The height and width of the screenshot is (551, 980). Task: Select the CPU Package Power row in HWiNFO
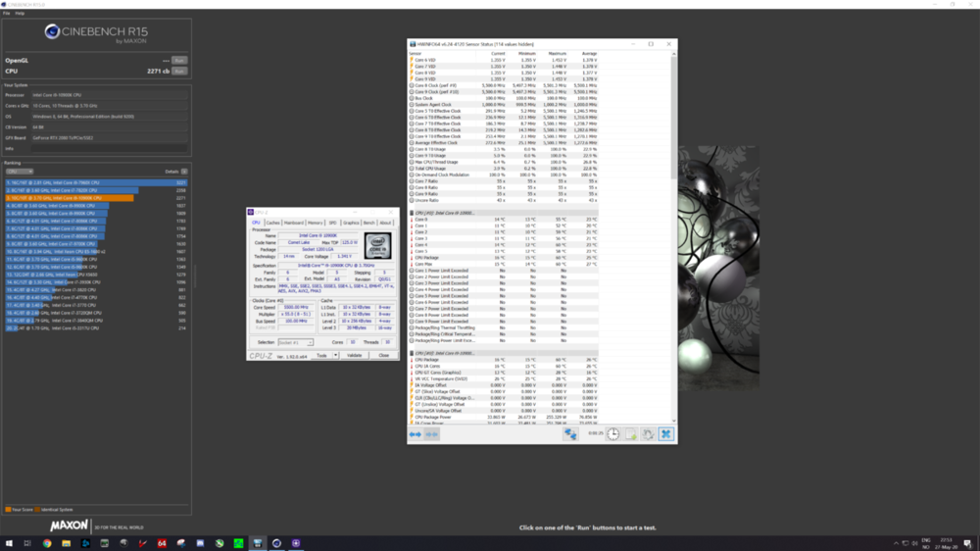pyautogui.click(x=503, y=417)
